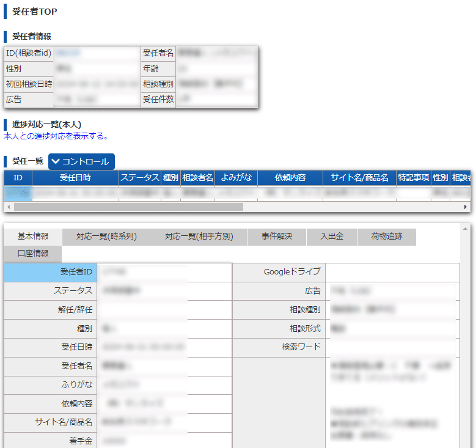Select the 事件解決 tab
Viewport: 476px width, 448px height.
click(x=277, y=237)
